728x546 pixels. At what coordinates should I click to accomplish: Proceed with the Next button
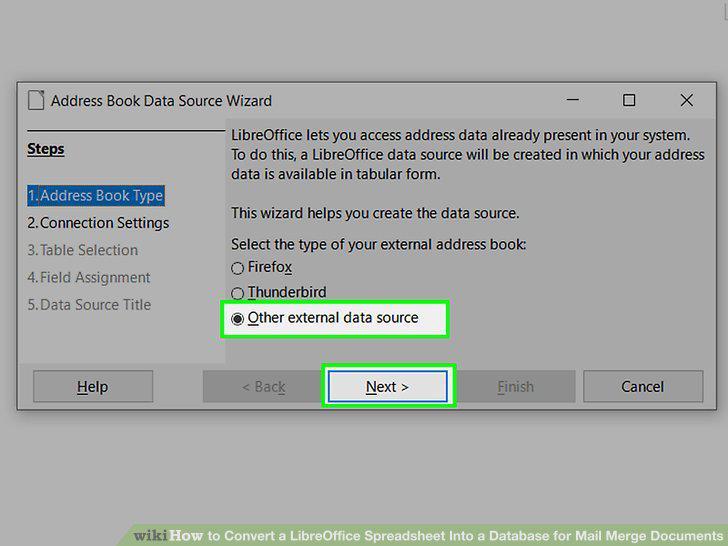coord(388,386)
